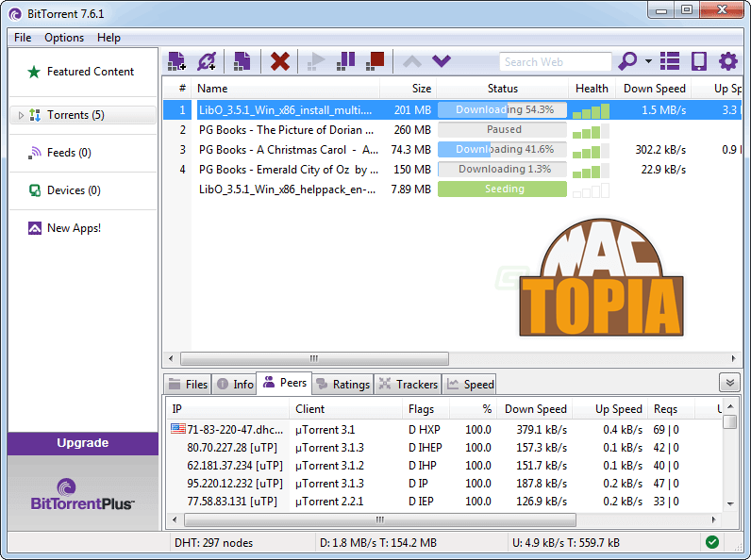Click the magnifying glass search icon
The height and width of the screenshot is (560, 751).
[627, 61]
